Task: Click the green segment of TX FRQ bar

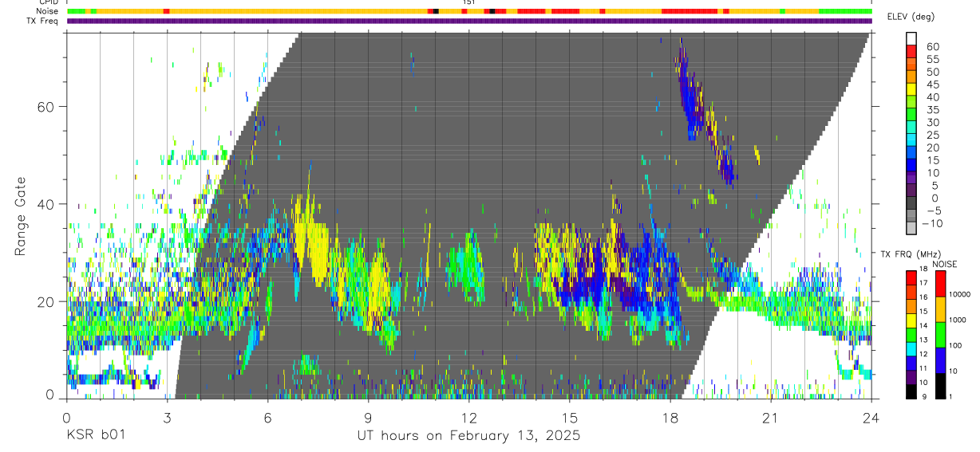Action: (x=911, y=334)
